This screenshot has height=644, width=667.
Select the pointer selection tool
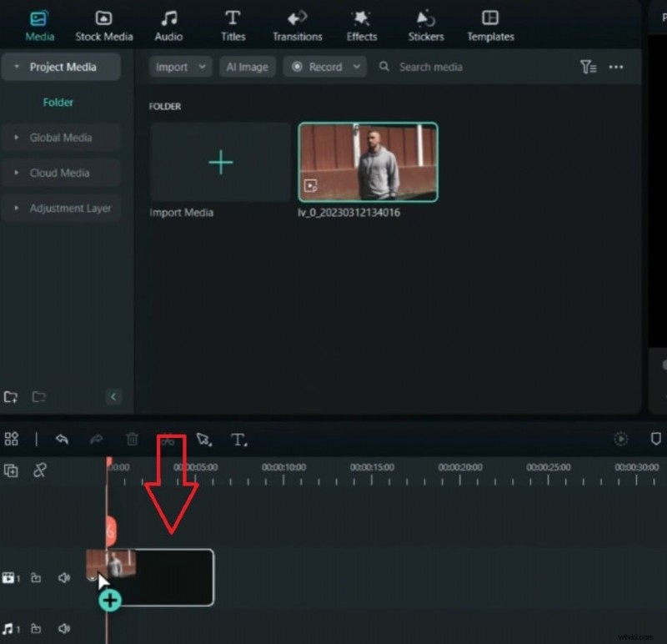click(203, 439)
